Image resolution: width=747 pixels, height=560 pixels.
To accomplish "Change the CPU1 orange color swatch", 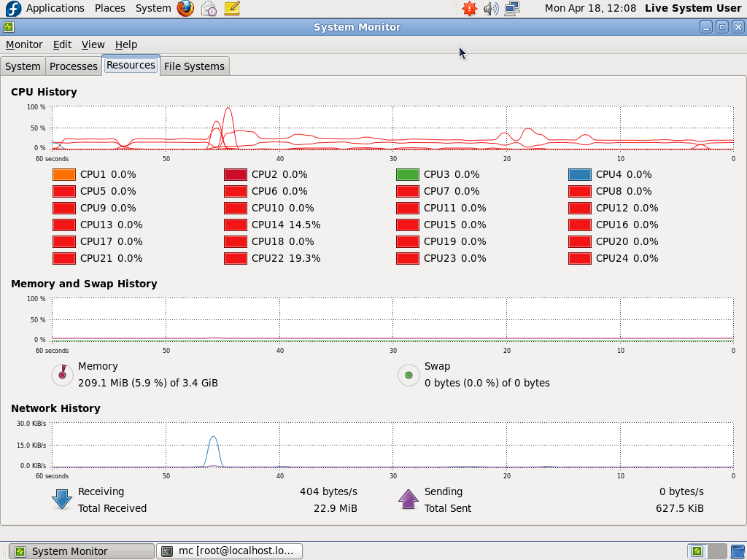I will (x=64, y=174).
